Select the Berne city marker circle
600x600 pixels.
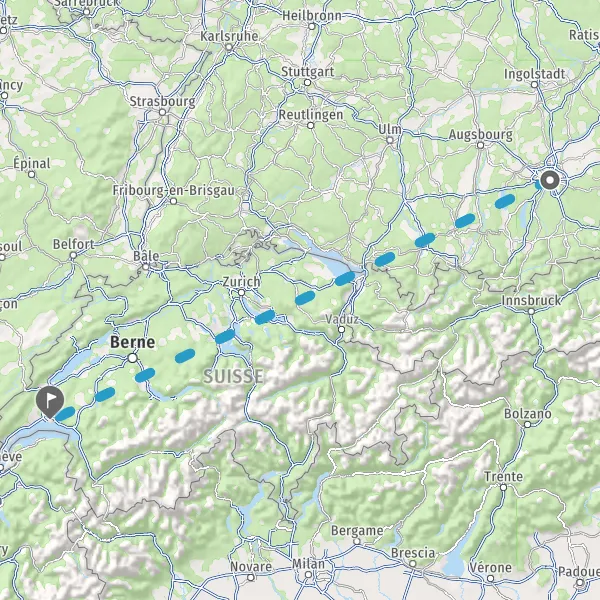(133, 358)
